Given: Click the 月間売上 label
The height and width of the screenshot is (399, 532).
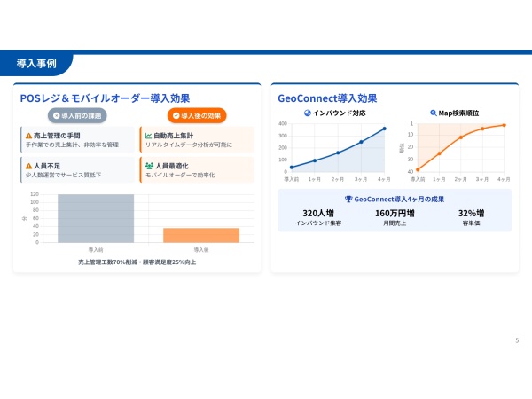Looking at the screenshot, I should [x=395, y=223].
